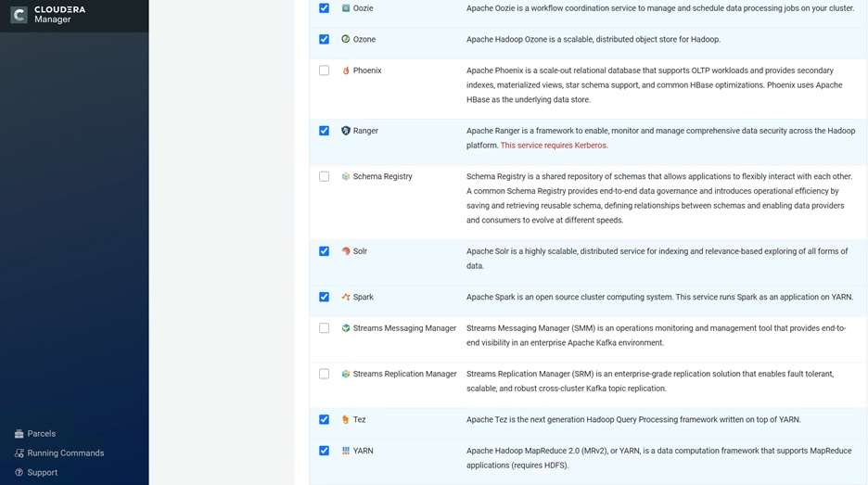
Task: Click the Ozone service icon
Action: click(345, 39)
